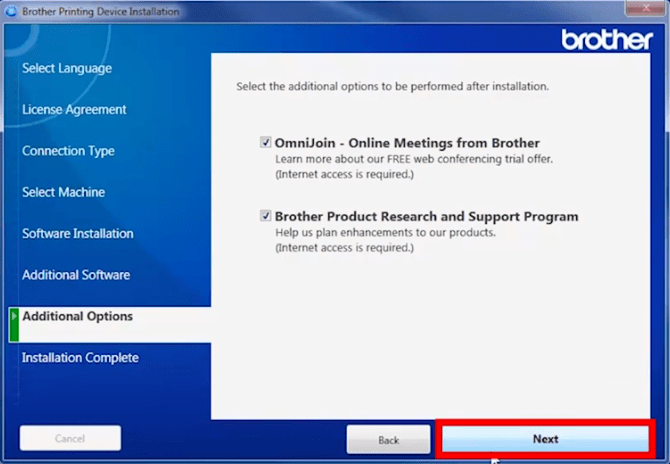Click 'Brother Product Research and Support Program' label
This screenshot has height=464, width=670.
point(426,216)
